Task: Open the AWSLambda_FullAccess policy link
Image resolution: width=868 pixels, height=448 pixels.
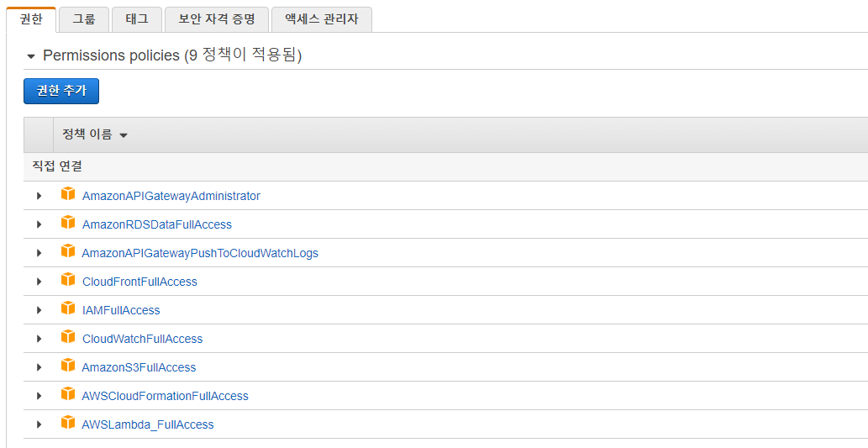Action: coord(147,425)
